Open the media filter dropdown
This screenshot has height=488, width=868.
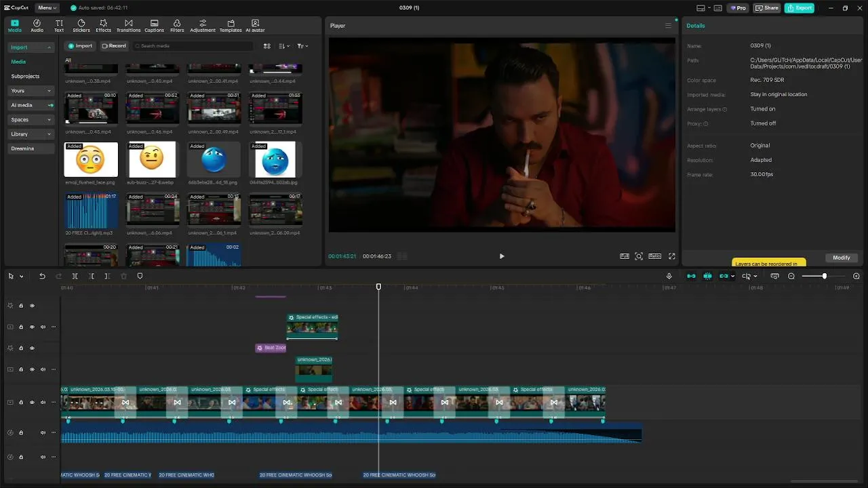click(x=302, y=46)
